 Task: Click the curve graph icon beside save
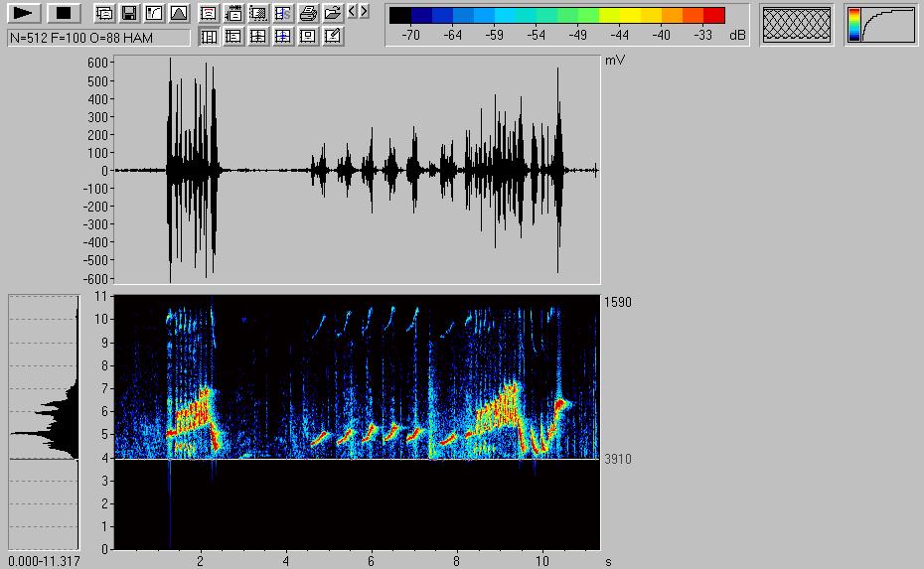154,13
